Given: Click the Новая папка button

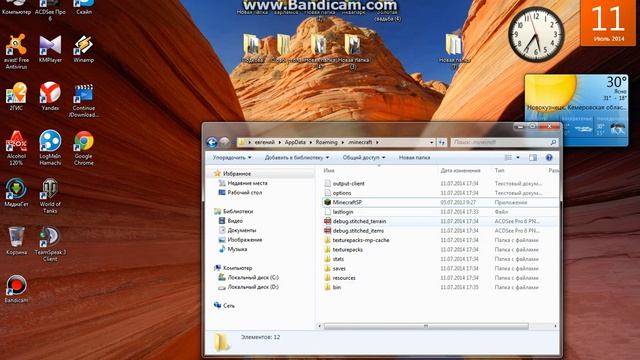Looking at the screenshot, I should click(414, 158).
